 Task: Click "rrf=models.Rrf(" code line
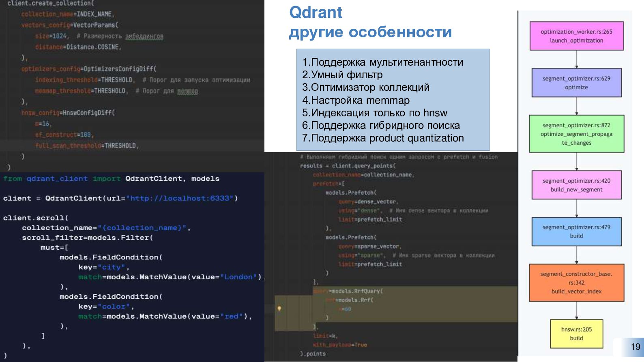point(349,300)
